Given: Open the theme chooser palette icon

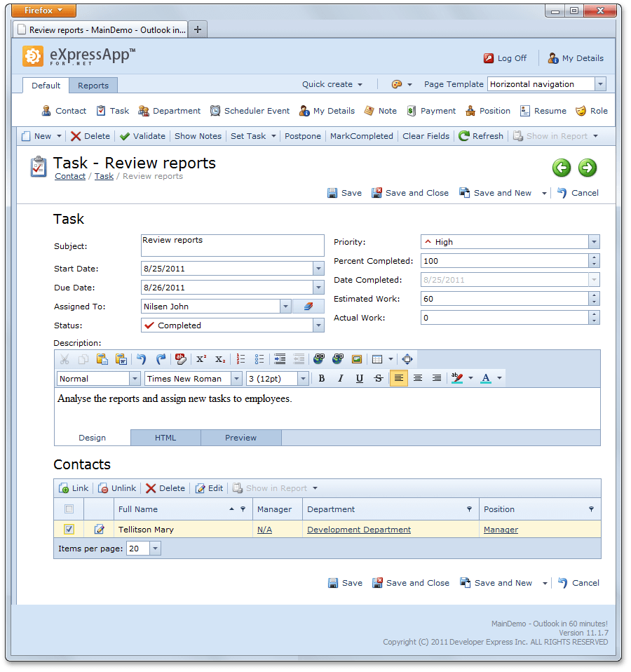Looking at the screenshot, I should coord(397,84).
